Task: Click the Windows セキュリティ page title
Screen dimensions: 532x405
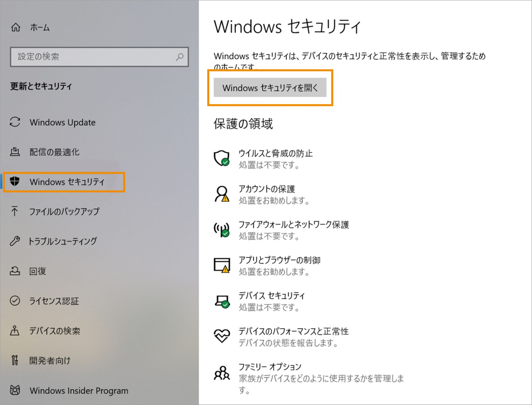Action: pyautogui.click(x=287, y=27)
